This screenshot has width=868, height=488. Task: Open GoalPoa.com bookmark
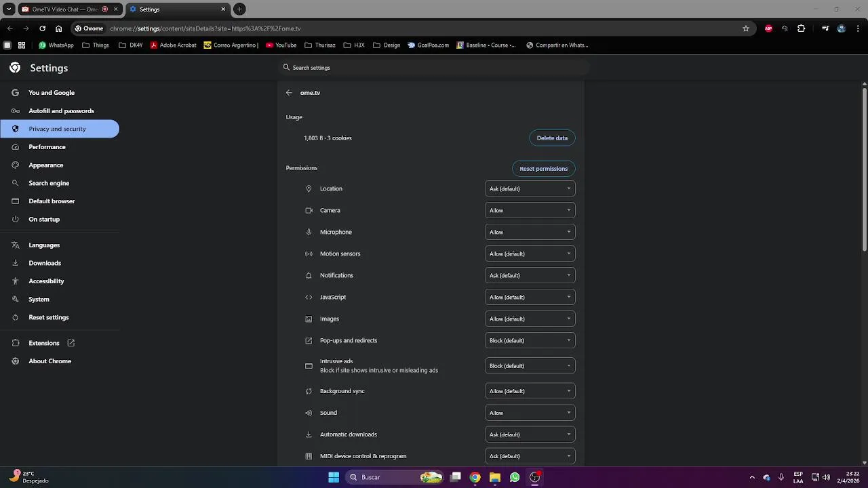429,45
